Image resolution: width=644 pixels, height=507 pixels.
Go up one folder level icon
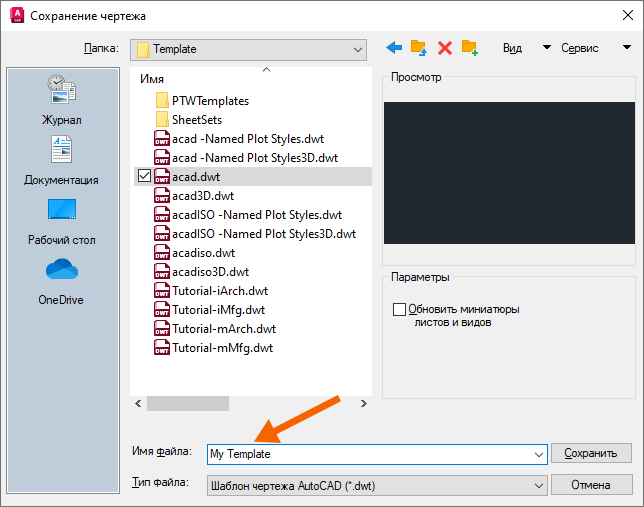419,48
